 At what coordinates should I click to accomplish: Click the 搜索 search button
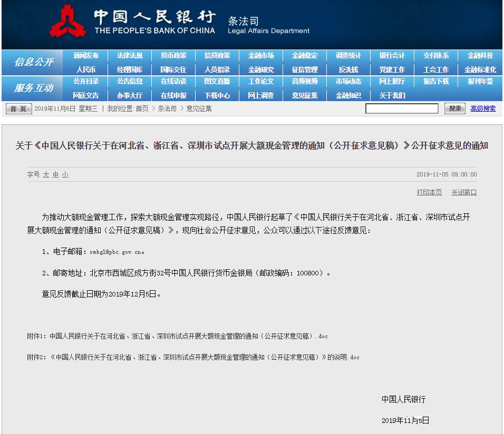(454, 108)
